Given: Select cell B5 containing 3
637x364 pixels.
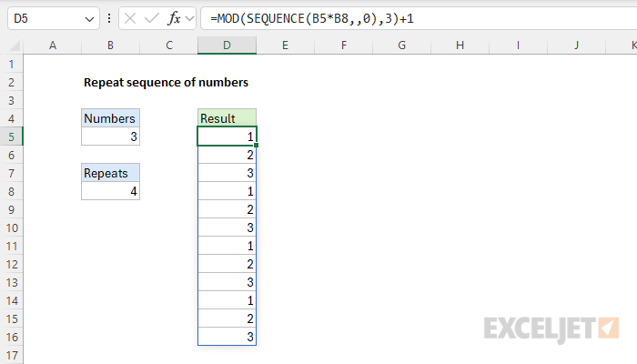Looking at the screenshot, I should pos(110,136).
